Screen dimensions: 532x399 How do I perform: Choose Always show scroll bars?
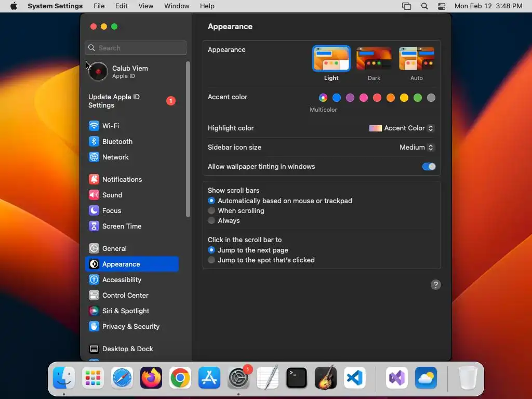[211, 220]
